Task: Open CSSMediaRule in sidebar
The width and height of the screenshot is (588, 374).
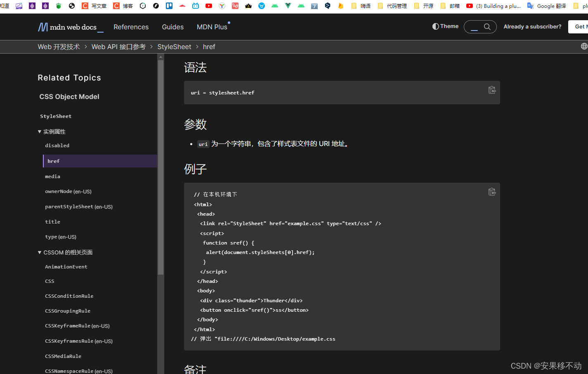Action: [63, 356]
